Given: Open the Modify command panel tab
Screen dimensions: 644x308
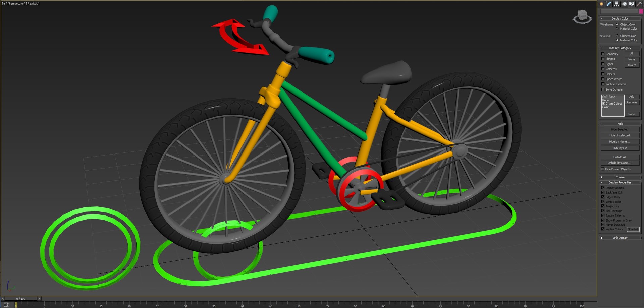Looking at the screenshot, I should click(x=609, y=4).
